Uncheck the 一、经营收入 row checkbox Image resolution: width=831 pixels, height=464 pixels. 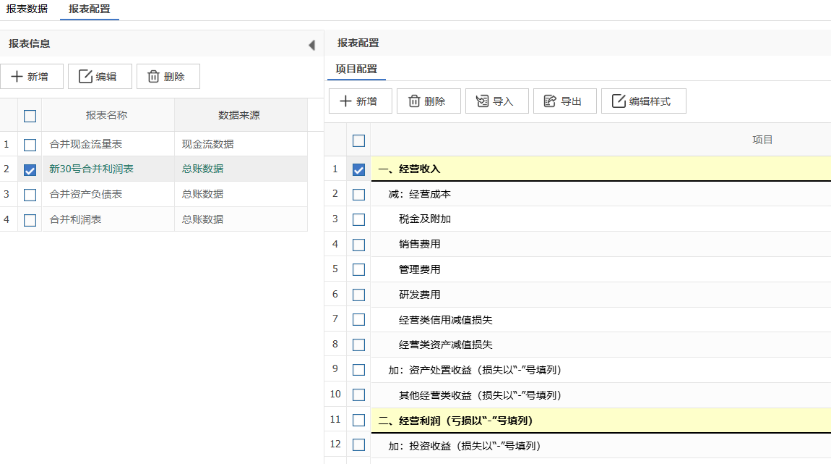pyautogui.click(x=359, y=169)
